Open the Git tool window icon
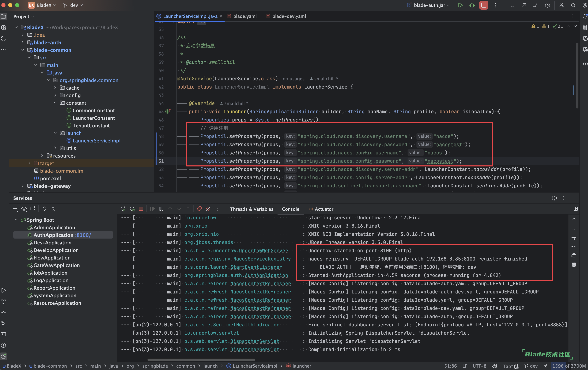Screen dimensions: 588x370 coord(3,323)
